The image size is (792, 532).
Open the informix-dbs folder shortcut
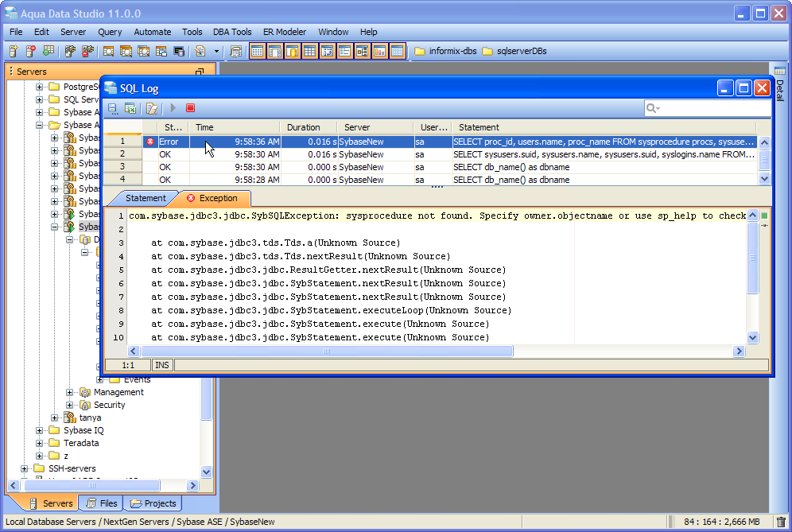coord(445,51)
